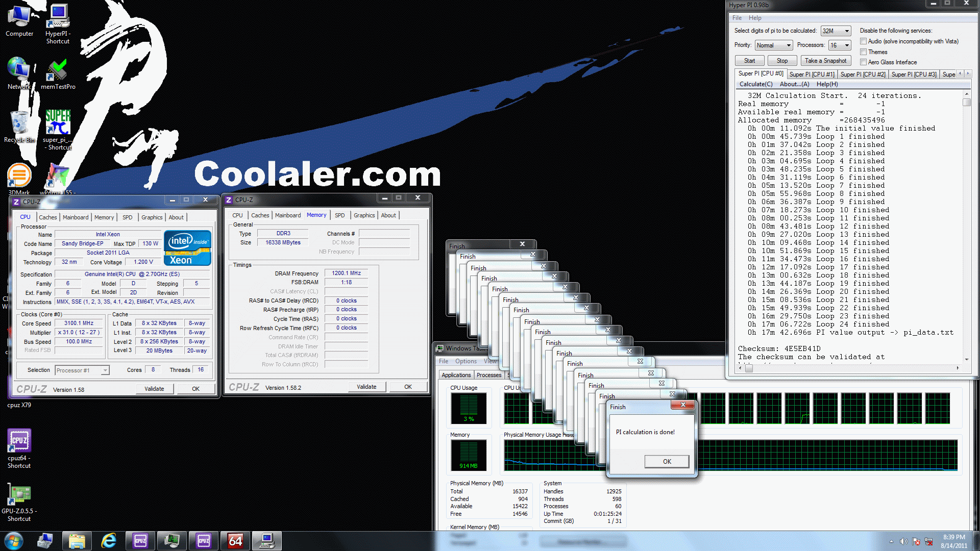Switch to the Applications tab in Task Manager
Image resolution: width=980 pixels, height=551 pixels.
point(456,375)
